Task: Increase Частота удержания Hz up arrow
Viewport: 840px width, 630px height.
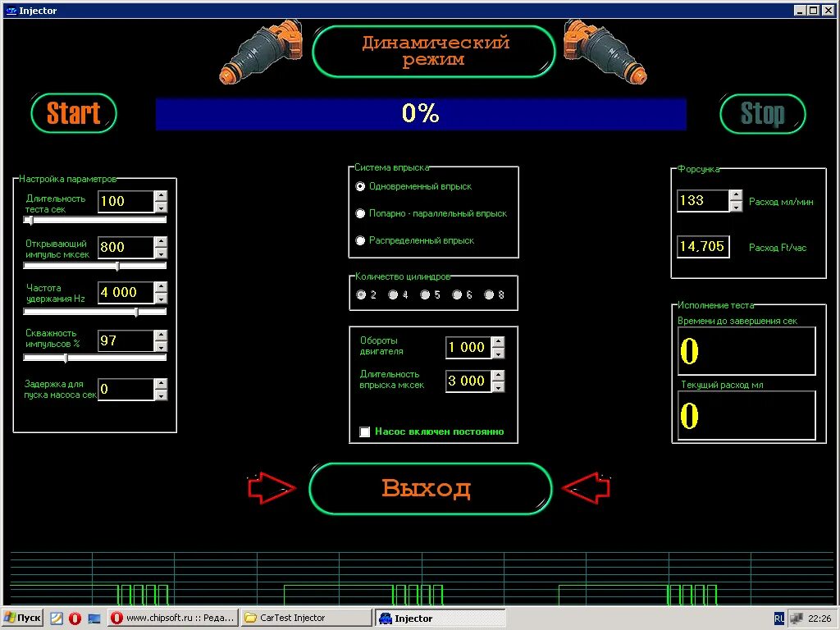Action: click(161, 287)
